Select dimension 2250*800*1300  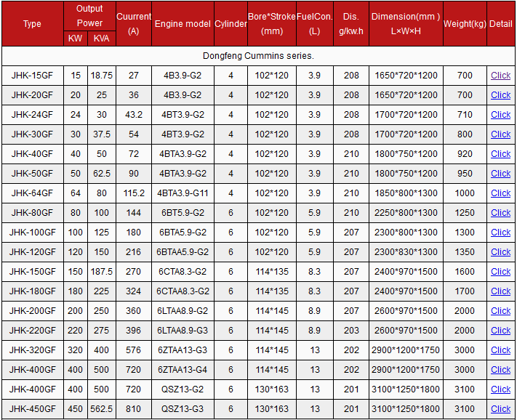[406, 213]
